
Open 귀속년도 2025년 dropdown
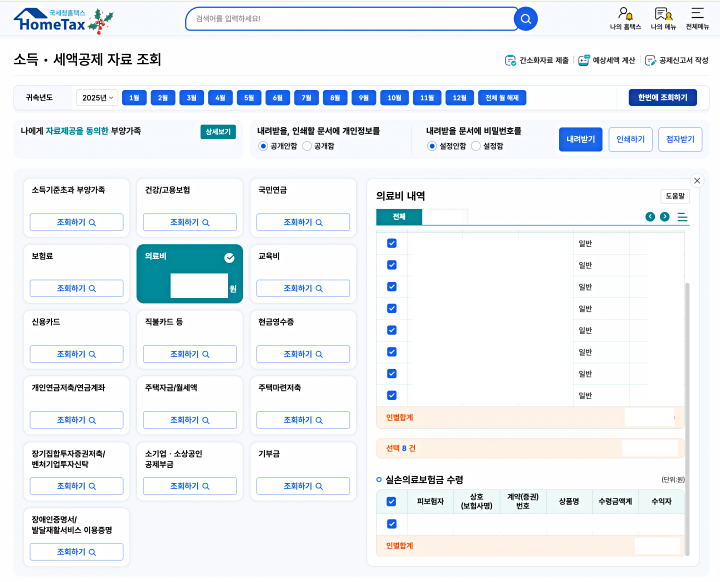(97, 97)
